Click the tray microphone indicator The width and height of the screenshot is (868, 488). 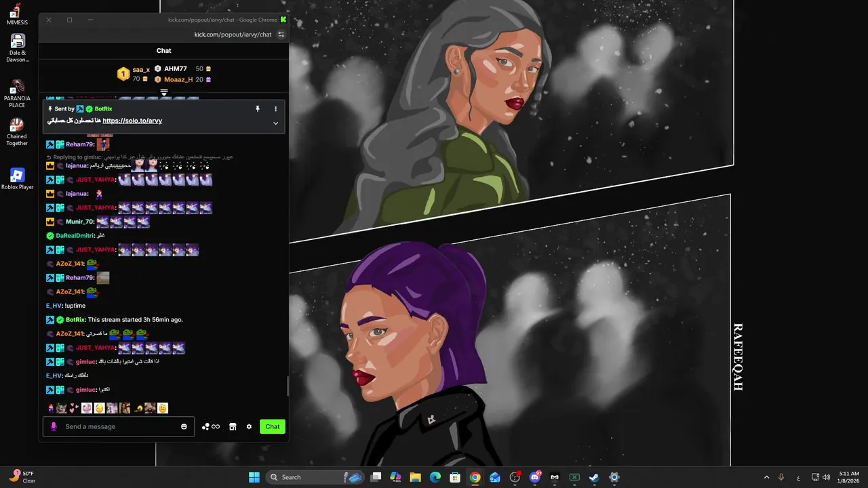781,477
